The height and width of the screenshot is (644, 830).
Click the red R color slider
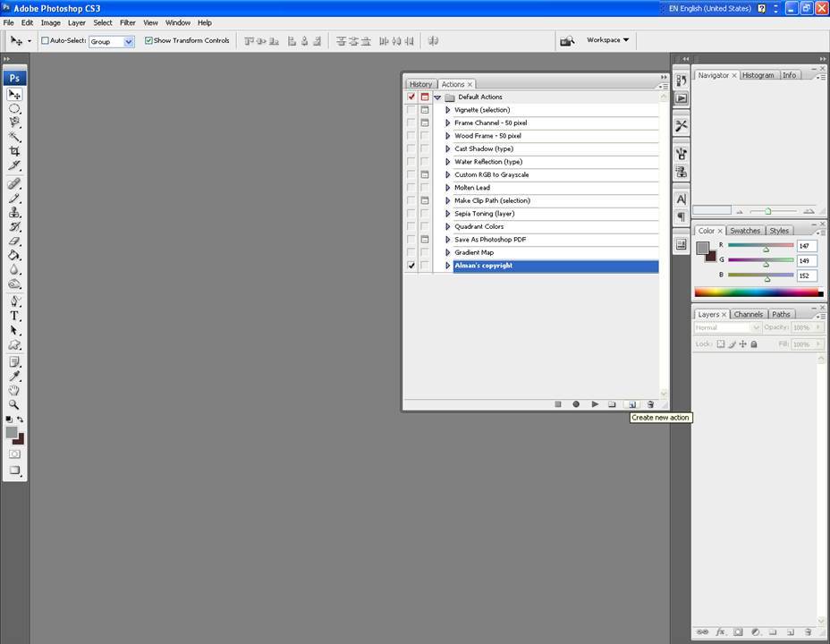tap(760, 246)
